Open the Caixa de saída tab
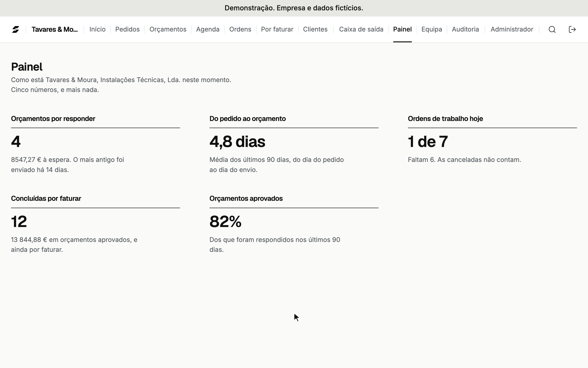Image resolution: width=588 pixels, height=368 pixels. pos(361,29)
